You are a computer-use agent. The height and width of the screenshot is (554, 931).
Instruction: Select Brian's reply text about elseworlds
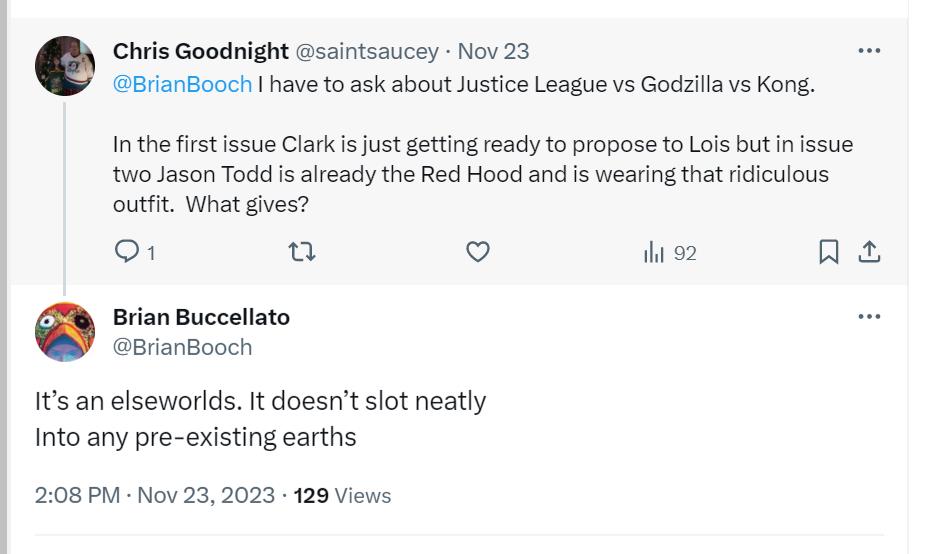coord(260,419)
